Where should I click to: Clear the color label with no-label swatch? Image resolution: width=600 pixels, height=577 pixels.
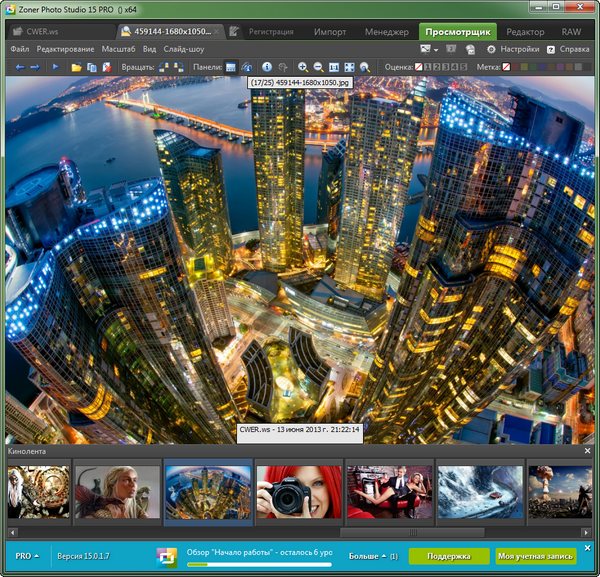[507, 67]
